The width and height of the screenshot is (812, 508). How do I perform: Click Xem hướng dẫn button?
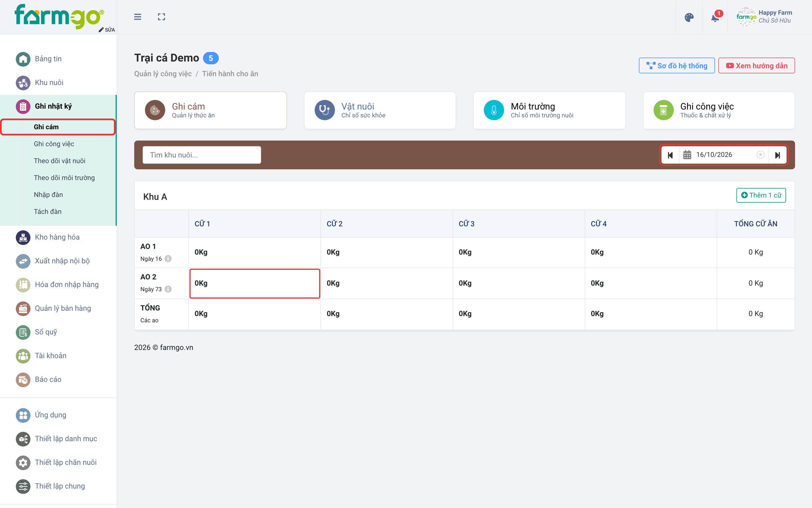(756, 65)
